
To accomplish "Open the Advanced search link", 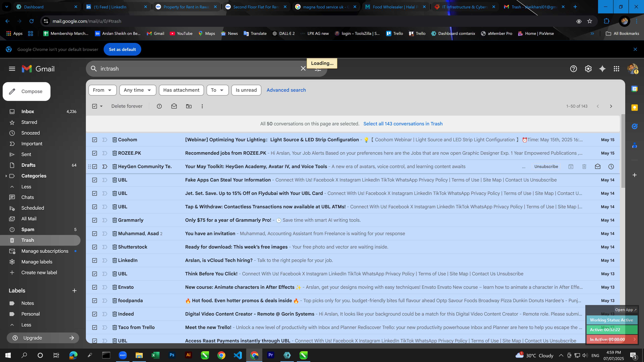I will click(x=286, y=90).
